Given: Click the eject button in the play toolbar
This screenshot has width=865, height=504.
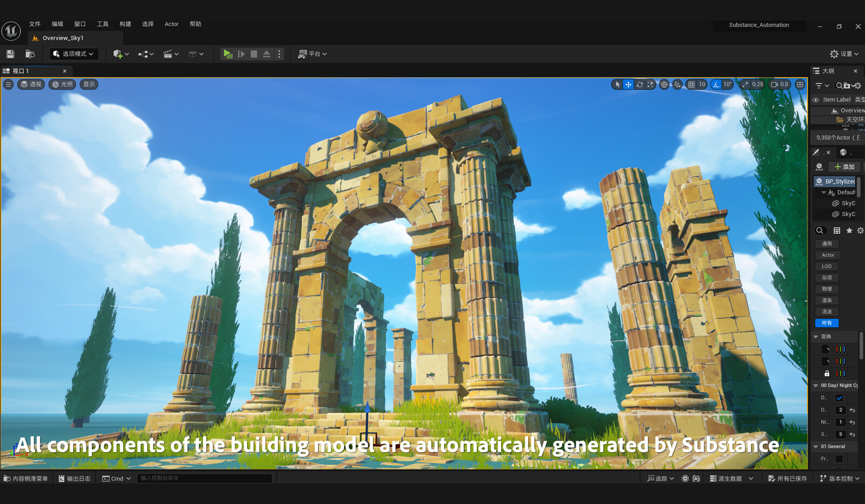Looking at the screenshot, I should point(267,54).
